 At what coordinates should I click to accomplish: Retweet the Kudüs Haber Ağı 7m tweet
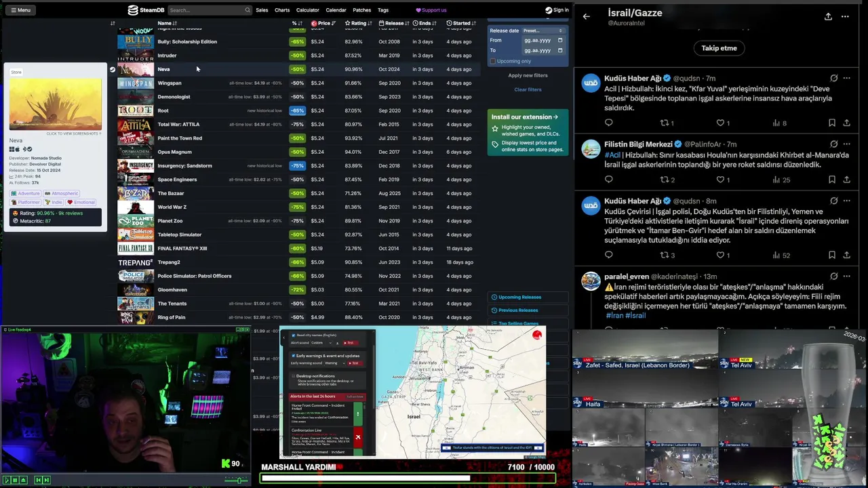pos(665,123)
